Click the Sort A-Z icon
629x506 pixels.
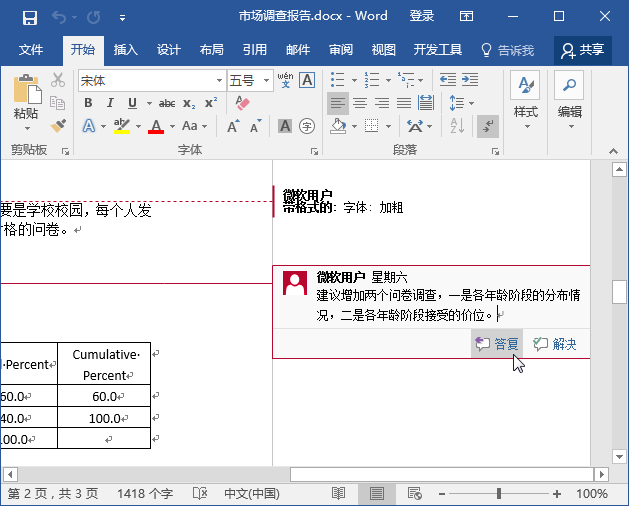click(x=457, y=126)
